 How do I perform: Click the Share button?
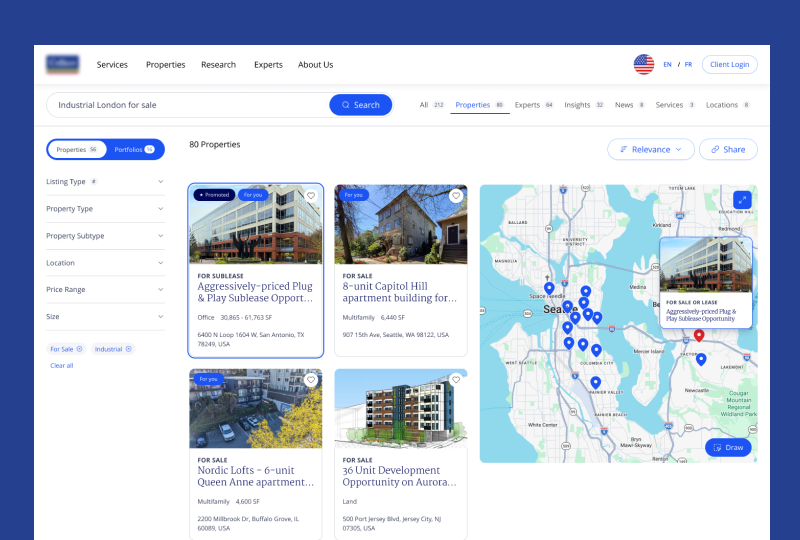(x=728, y=150)
